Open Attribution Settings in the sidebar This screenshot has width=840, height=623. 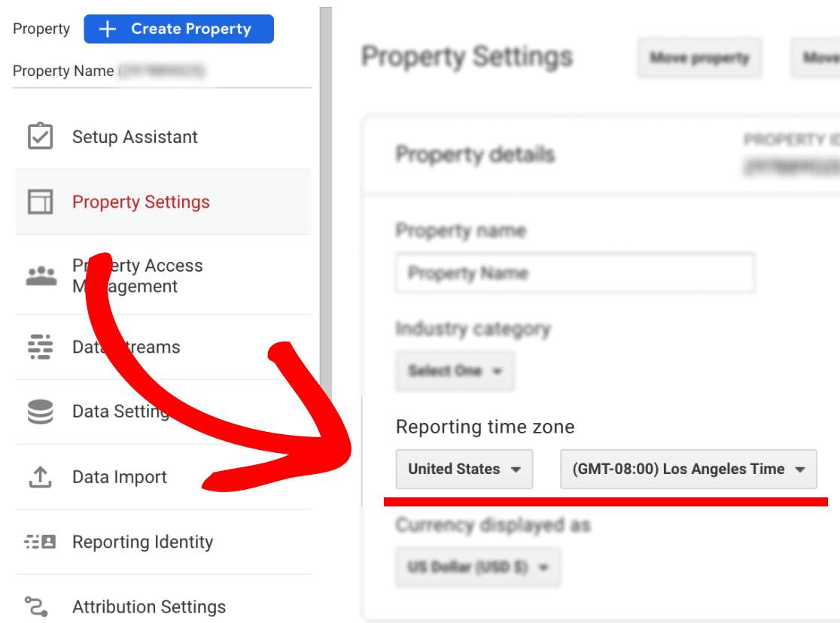pos(149,606)
